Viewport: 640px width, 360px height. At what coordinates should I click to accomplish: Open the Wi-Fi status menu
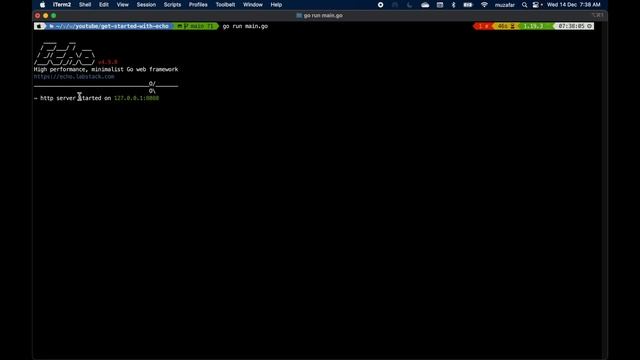point(484,5)
